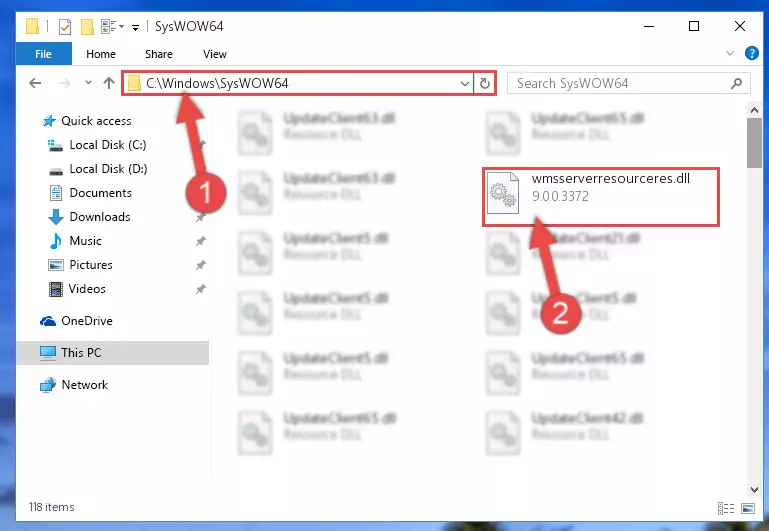Image resolution: width=769 pixels, height=531 pixels.
Task: Select OneDrive in navigation pane
Action: click(87, 321)
